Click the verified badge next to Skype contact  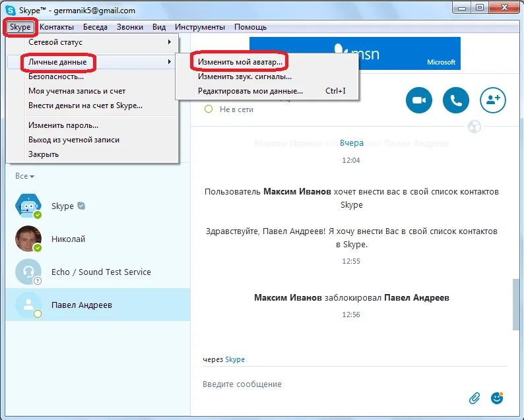(x=81, y=206)
